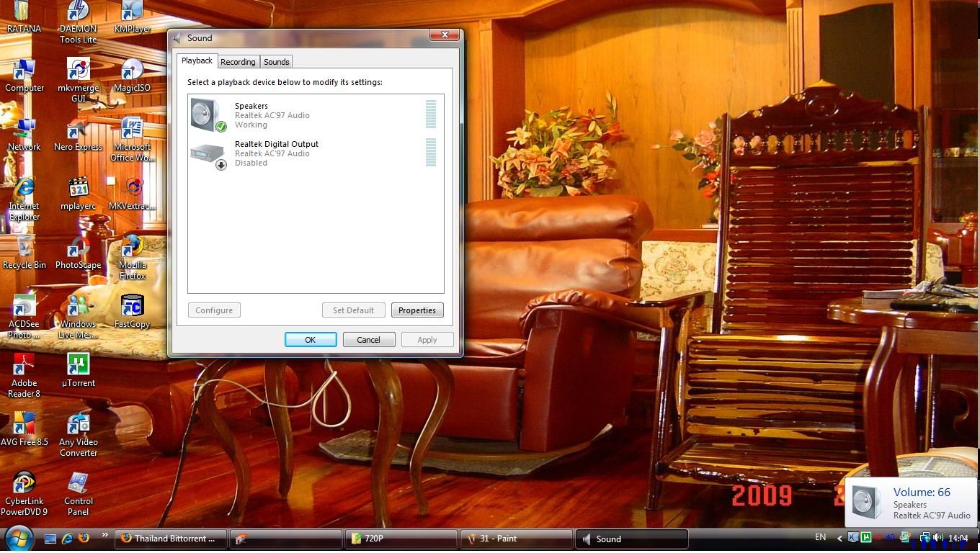Open MKVextract desktop shortcut

pyautogui.click(x=133, y=194)
